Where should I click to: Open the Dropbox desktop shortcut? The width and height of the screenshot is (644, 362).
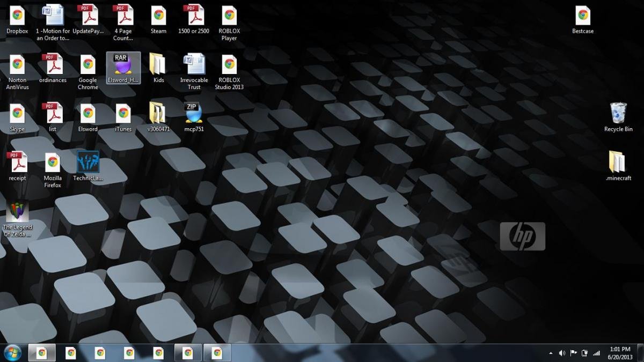point(17,20)
